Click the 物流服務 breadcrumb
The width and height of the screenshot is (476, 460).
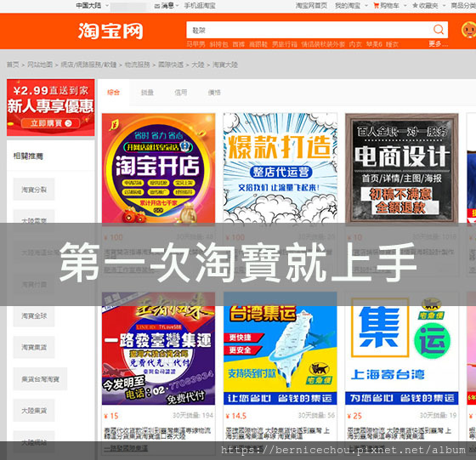click(x=137, y=65)
